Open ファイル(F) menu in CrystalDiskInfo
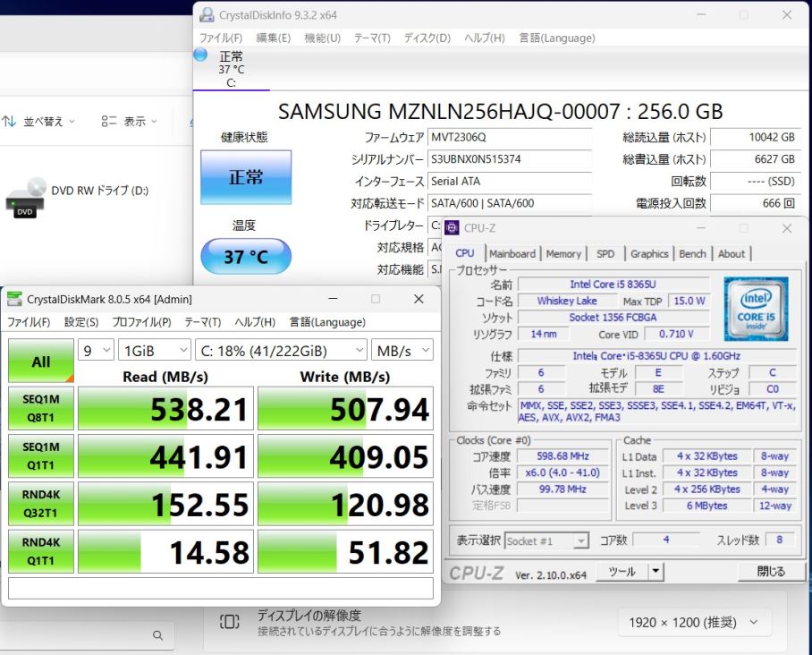This screenshot has width=812, height=655. (221, 38)
